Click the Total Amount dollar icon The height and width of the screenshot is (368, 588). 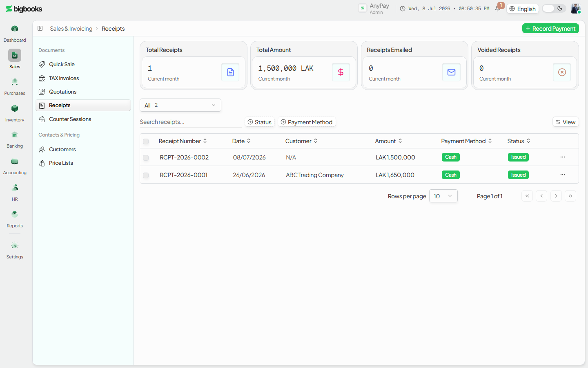[341, 72]
